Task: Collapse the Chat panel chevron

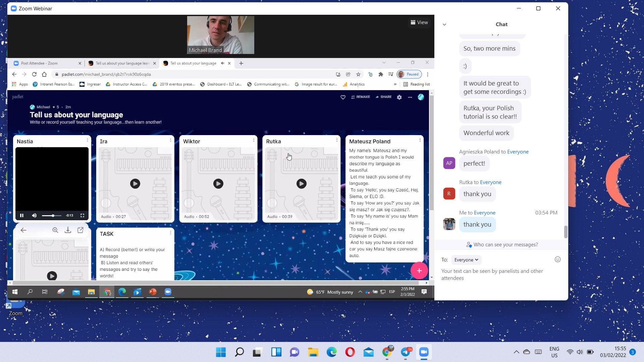Action: [444, 24]
